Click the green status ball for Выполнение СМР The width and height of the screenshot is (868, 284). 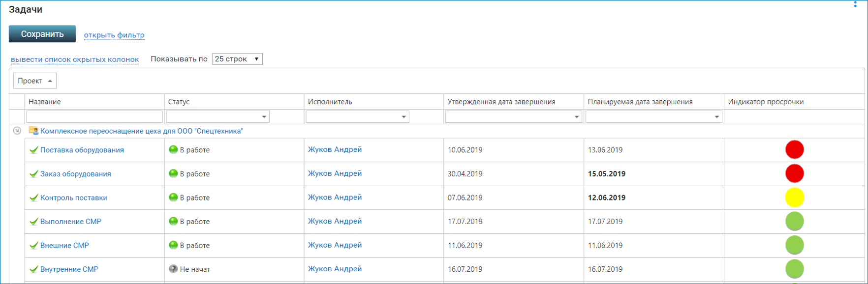click(x=173, y=221)
